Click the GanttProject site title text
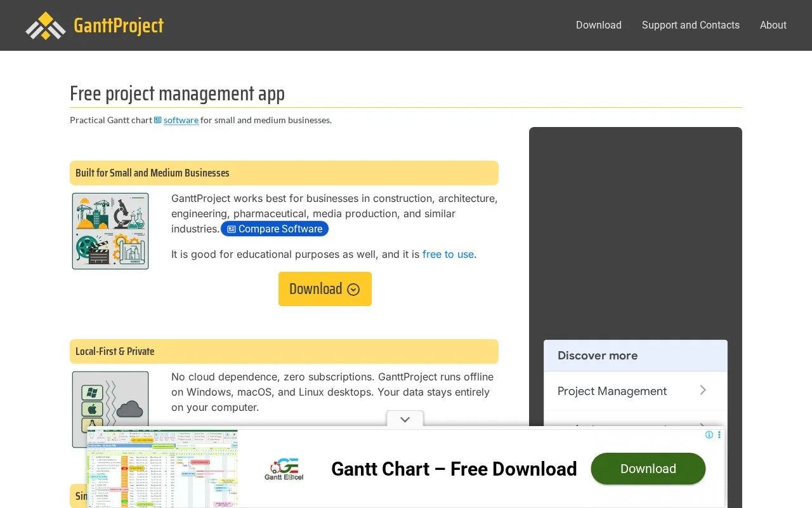Viewport: 812px width, 508px height. point(119,25)
